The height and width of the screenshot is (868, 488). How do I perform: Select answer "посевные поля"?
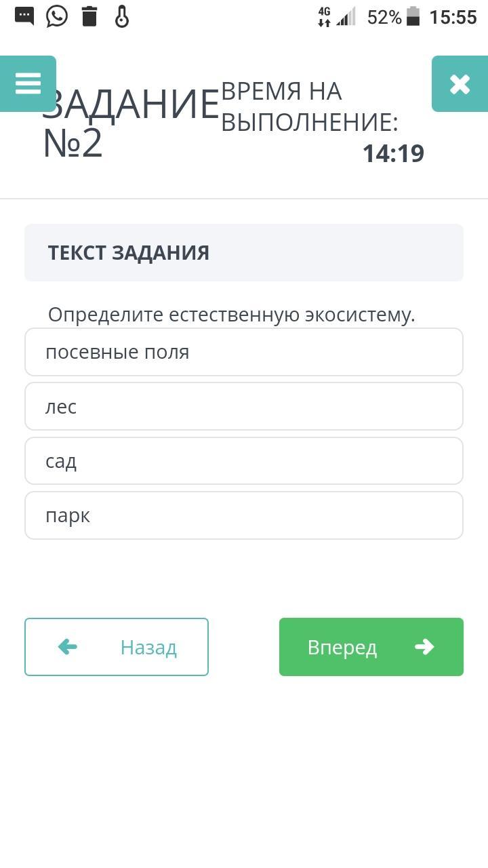coord(244,352)
